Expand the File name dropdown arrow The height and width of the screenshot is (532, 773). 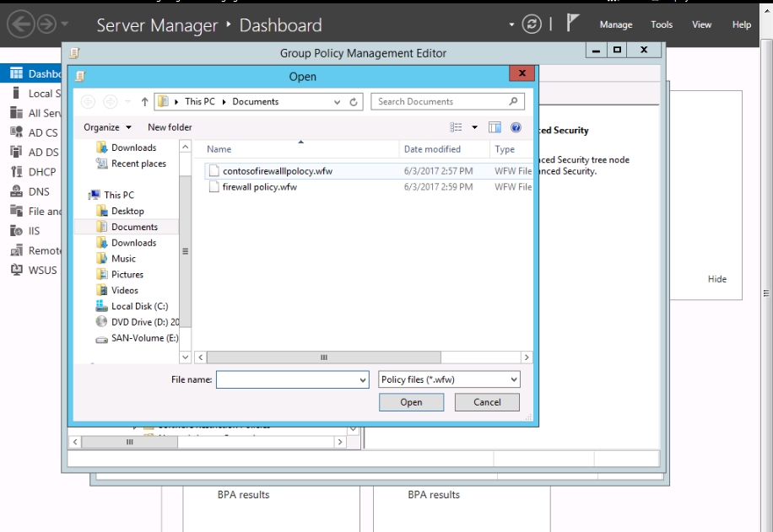click(362, 379)
